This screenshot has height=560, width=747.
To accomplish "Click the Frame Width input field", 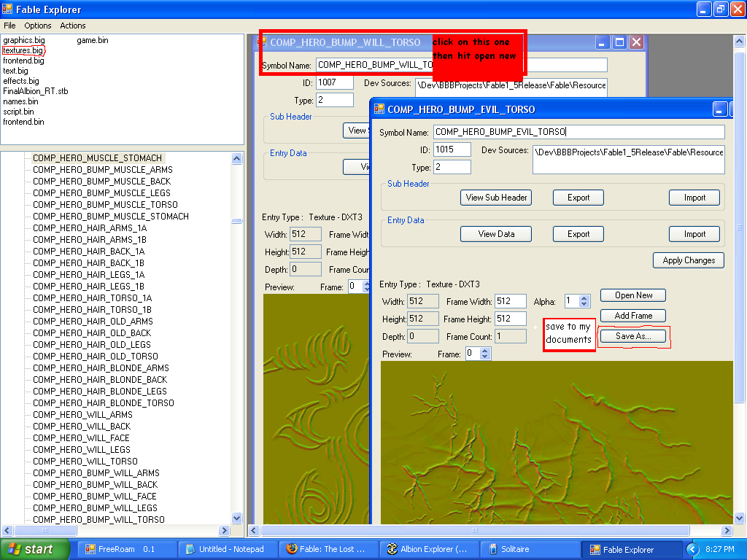I will [511, 301].
